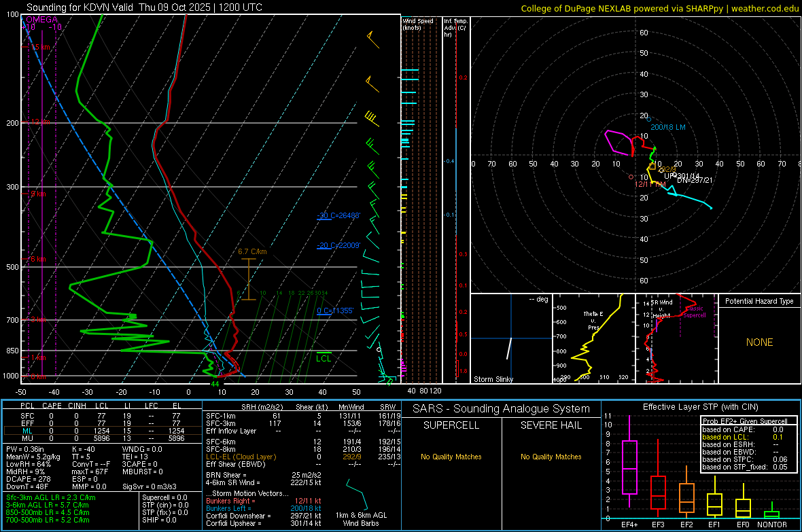Click the "Storm Slinky" panel label
The height and width of the screenshot is (532, 802).
coord(493,379)
